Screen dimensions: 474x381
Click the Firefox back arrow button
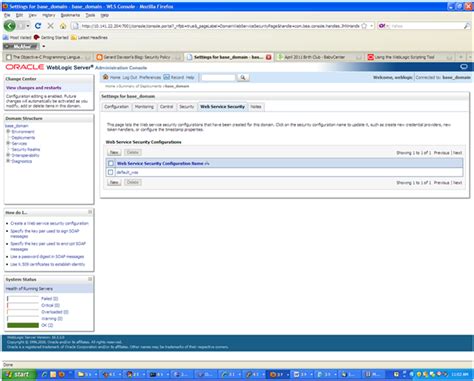pyautogui.click(x=10, y=26)
